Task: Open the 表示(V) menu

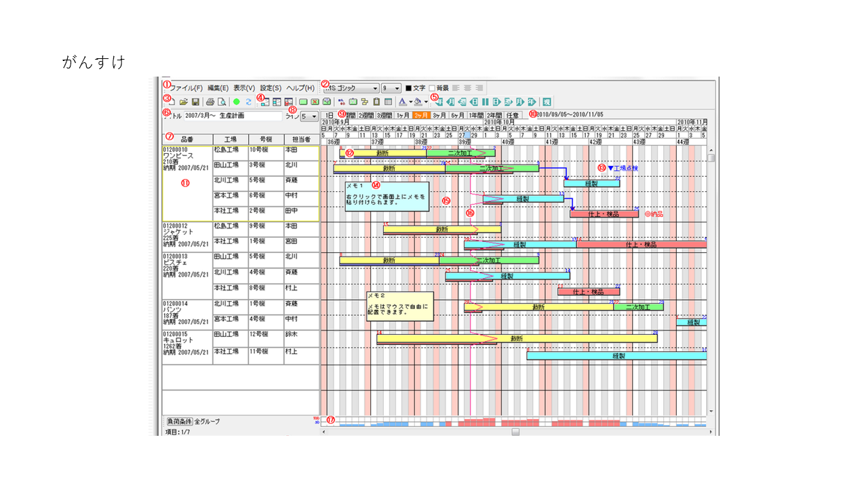Action: tap(244, 87)
